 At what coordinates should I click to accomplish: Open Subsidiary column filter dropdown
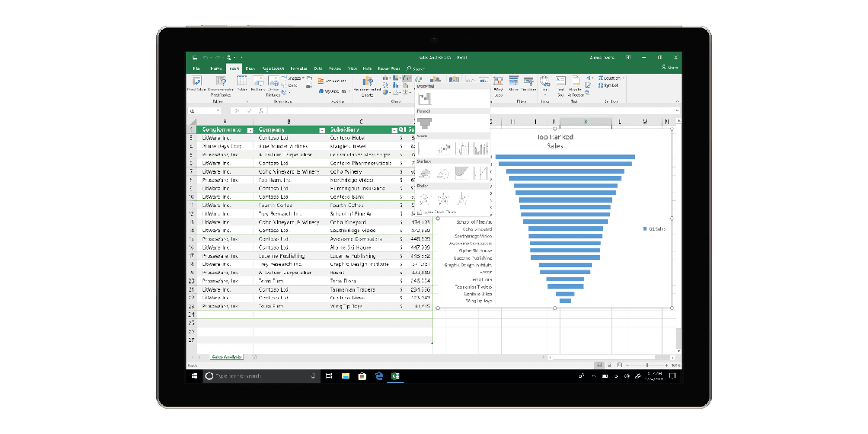tap(393, 130)
